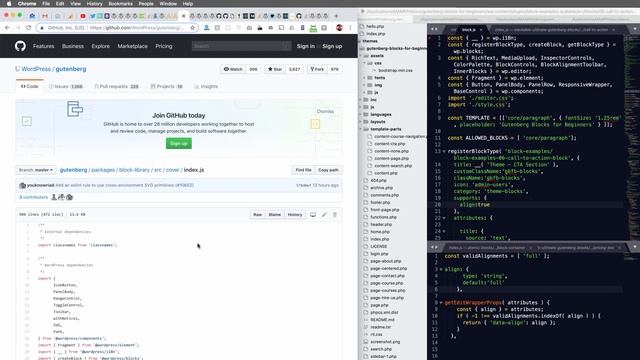Expand the img folder in editor sidebar
Viewport: 640px width, 360px height.
click(x=365, y=85)
